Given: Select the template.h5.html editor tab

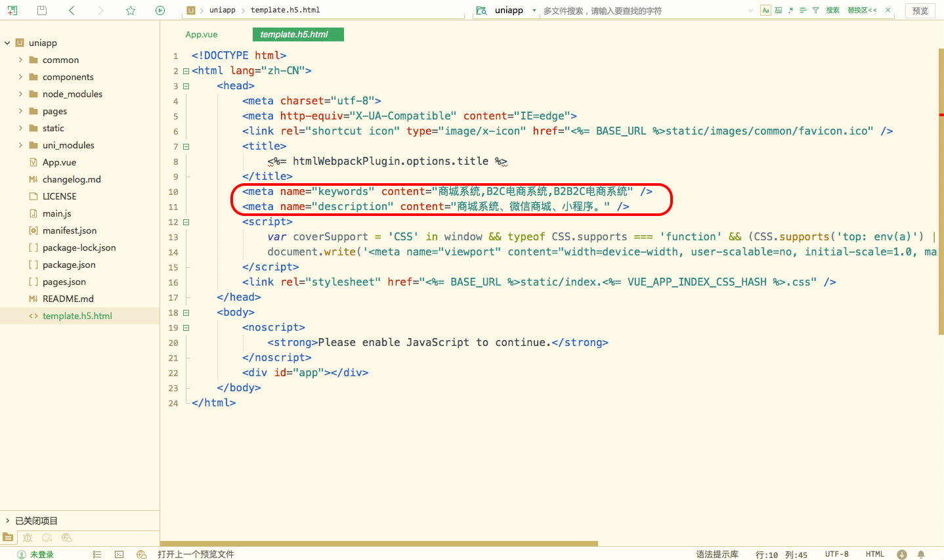Looking at the screenshot, I should pos(298,34).
